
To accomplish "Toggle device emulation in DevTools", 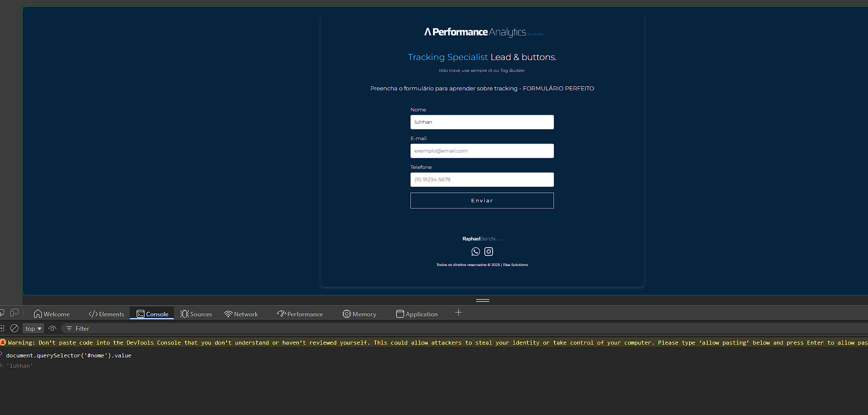I will [x=14, y=313].
